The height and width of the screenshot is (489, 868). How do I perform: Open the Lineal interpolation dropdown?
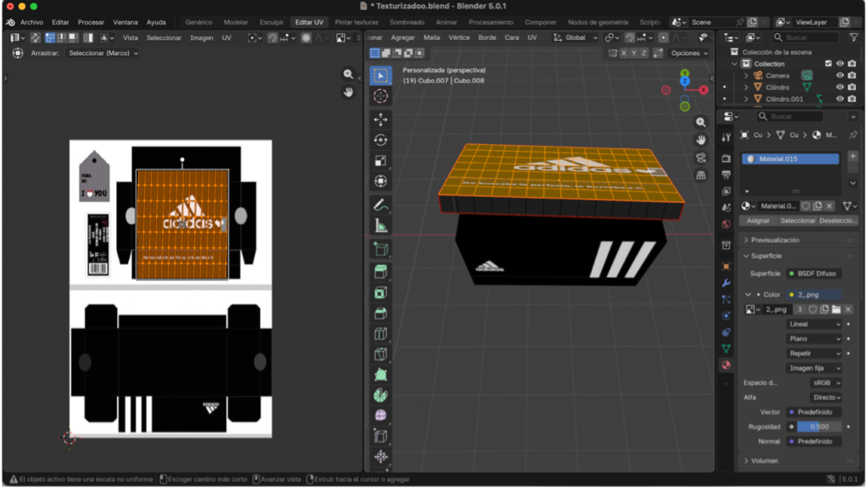[x=812, y=323]
